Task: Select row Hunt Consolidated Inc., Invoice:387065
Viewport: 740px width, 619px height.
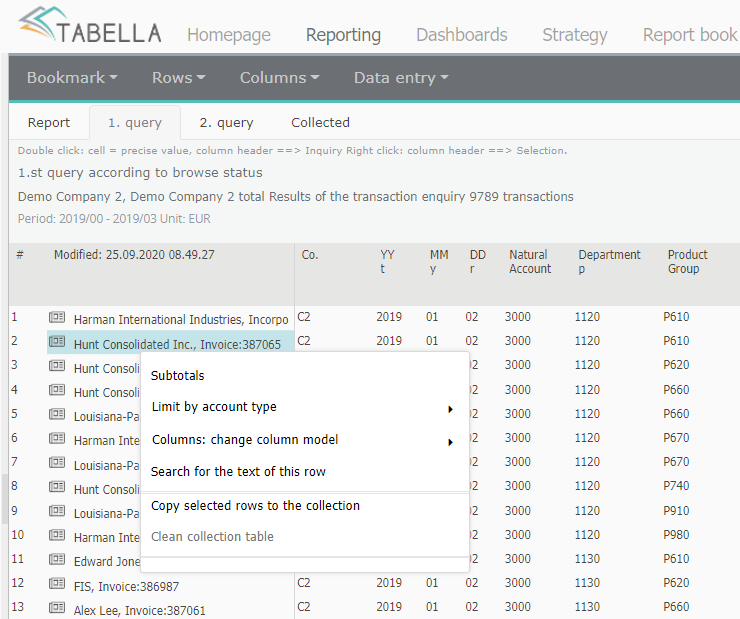Action: 177,344
